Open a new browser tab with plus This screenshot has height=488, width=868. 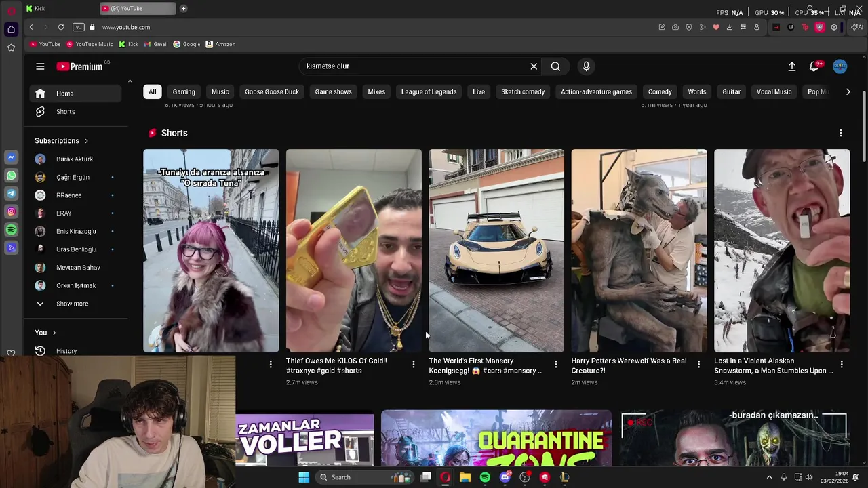click(183, 8)
